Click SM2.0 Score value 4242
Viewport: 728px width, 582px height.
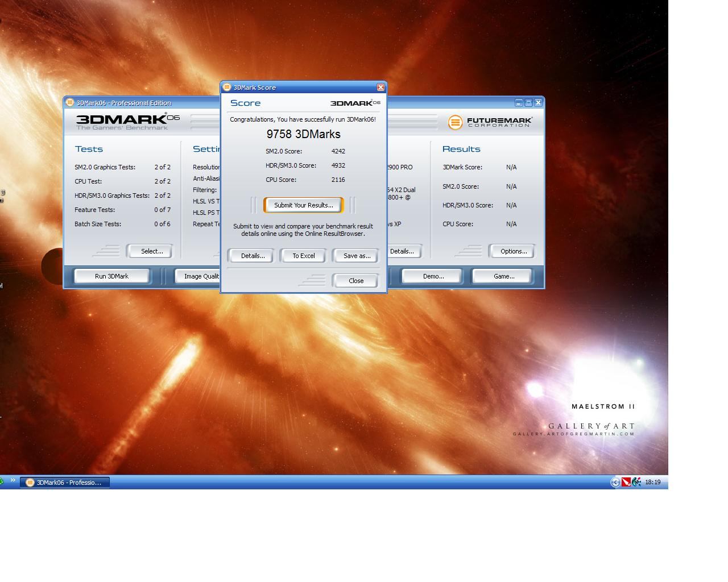pyautogui.click(x=338, y=151)
